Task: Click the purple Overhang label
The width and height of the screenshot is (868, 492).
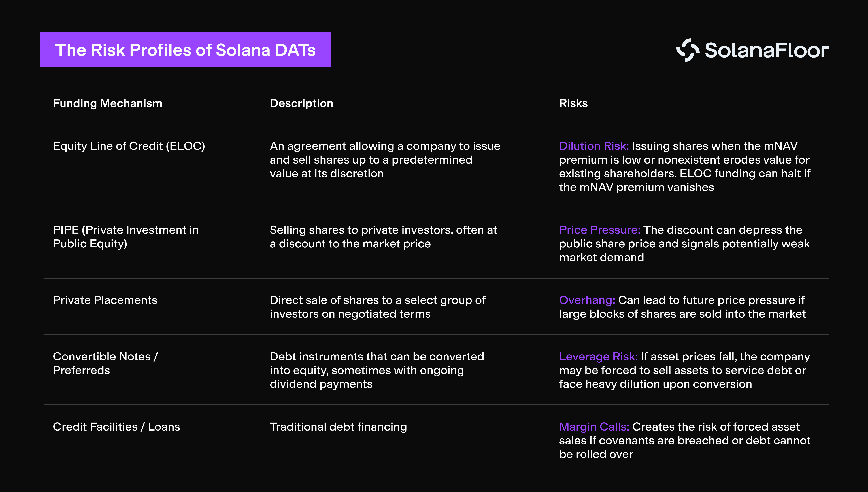Action: click(x=587, y=300)
